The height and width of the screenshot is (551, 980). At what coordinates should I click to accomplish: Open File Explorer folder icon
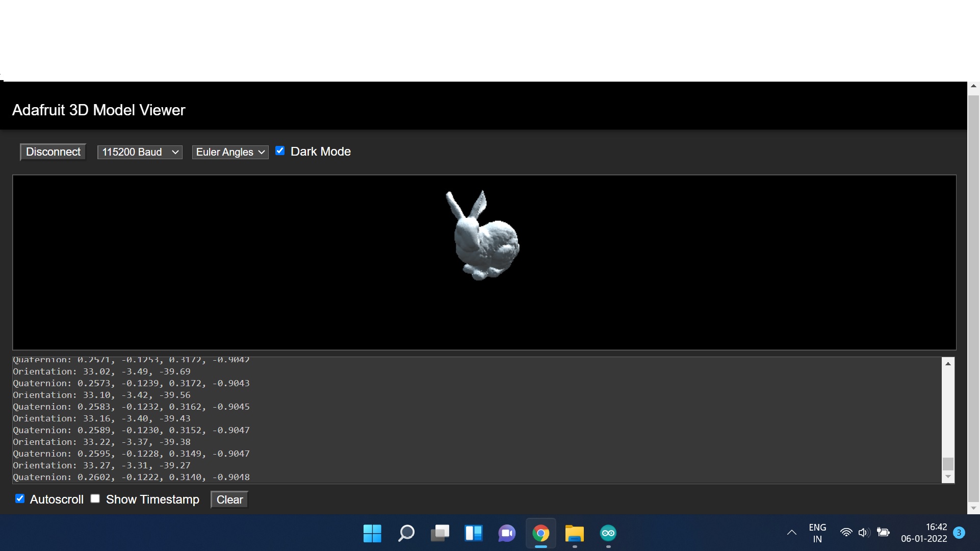pyautogui.click(x=574, y=533)
